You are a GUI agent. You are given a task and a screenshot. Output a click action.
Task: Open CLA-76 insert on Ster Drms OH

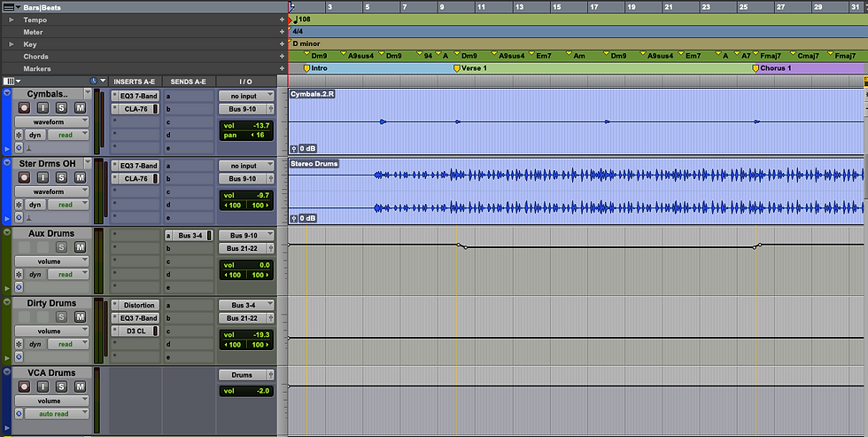135,178
